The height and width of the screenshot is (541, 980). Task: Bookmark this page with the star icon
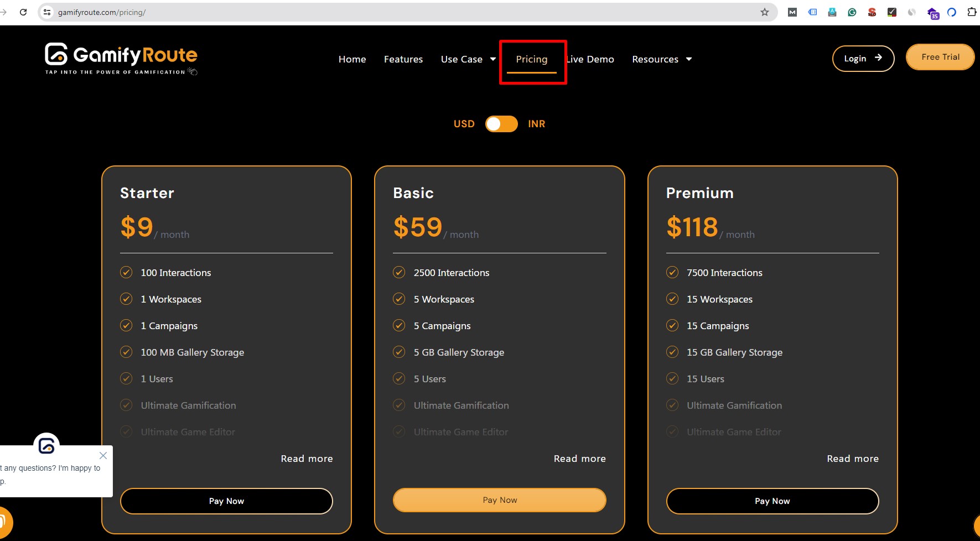(x=764, y=12)
